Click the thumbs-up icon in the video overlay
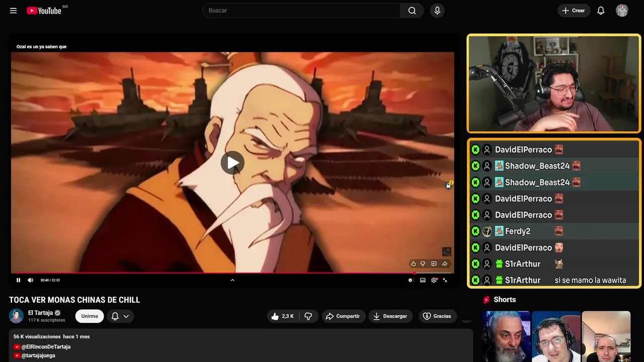This screenshot has height=362, width=644. click(x=414, y=263)
